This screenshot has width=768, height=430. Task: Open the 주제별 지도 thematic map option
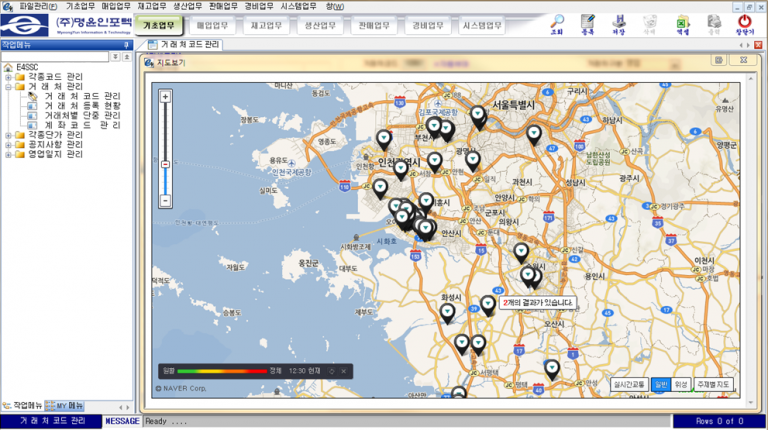pyautogui.click(x=713, y=384)
